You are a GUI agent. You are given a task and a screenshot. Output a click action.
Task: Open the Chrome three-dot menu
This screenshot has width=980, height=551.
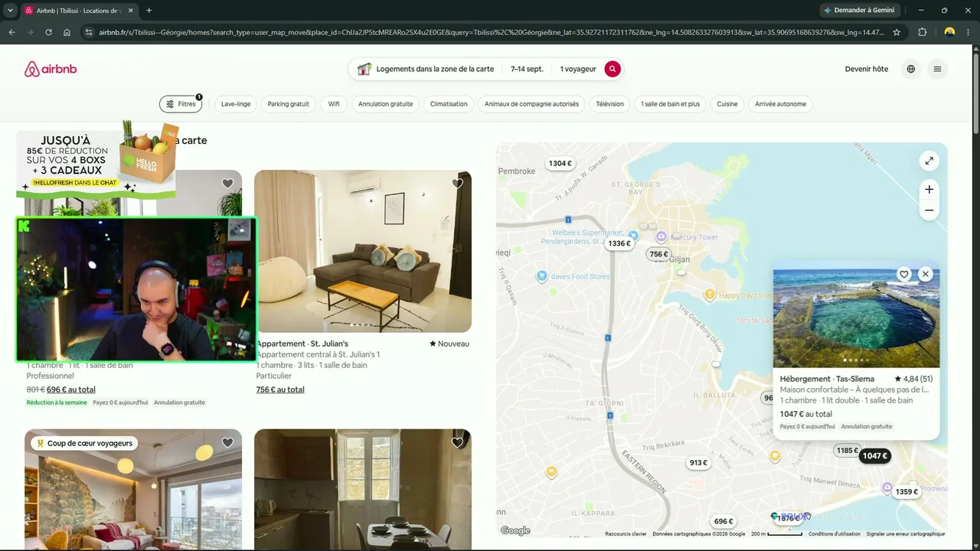point(969,32)
